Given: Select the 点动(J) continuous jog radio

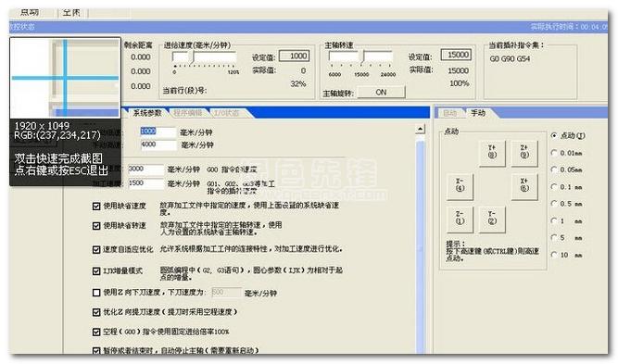Looking at the screenshot, I should 554,135.
